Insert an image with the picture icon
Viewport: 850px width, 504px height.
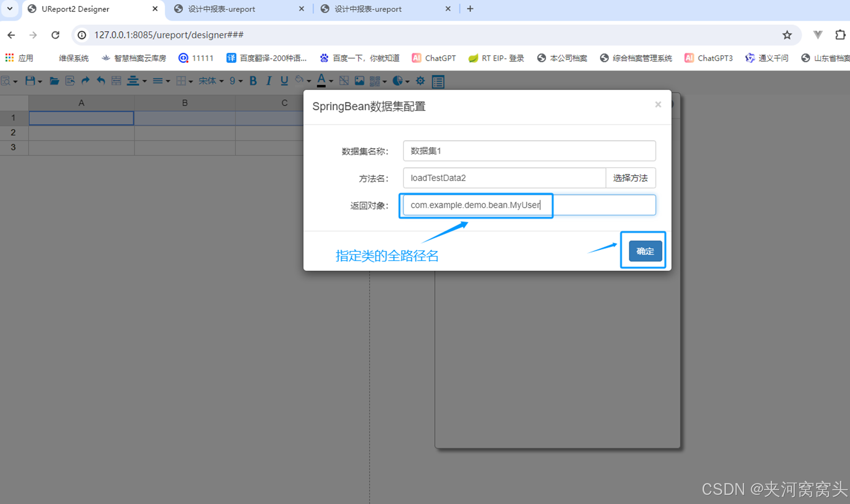(359, 81)
